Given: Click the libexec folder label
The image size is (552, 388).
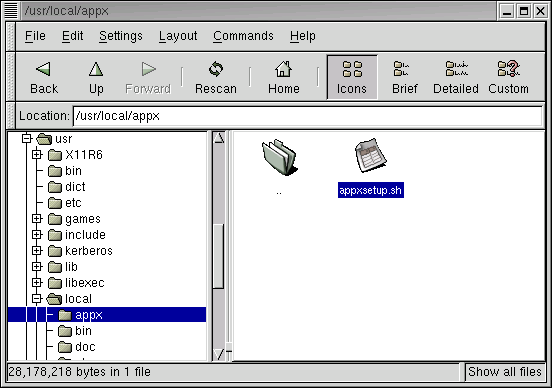Looking at the screenshot, I should click(85, 283).
